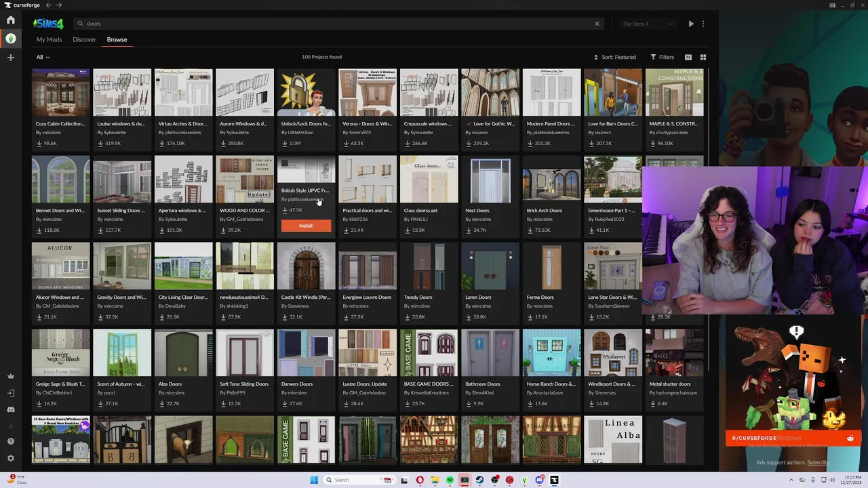Screen dimensions: 868x488
Task: Open the settings gear in sidebar
Action: tap(11, 458)
